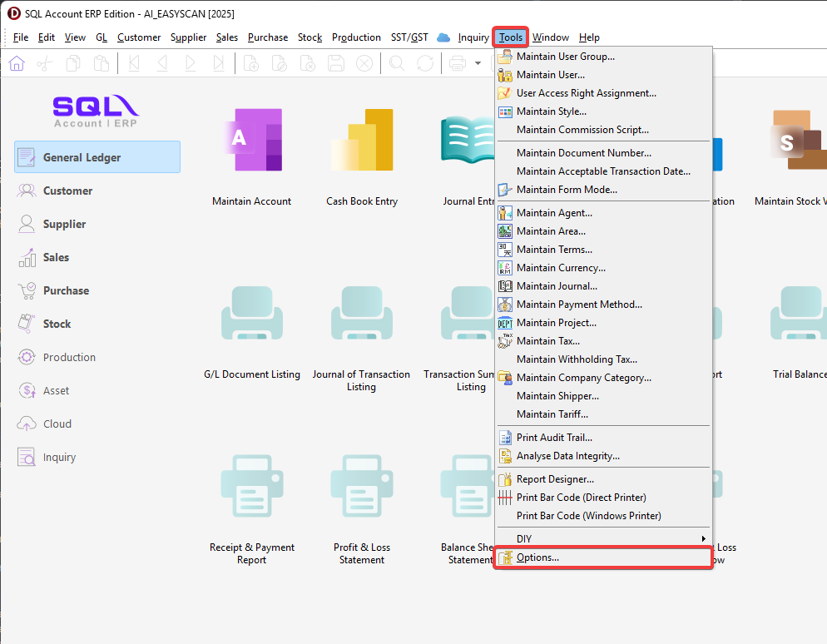Click the Home icon in the toolbar
This screenshot has width=827, height=644.
click(17, 63)
